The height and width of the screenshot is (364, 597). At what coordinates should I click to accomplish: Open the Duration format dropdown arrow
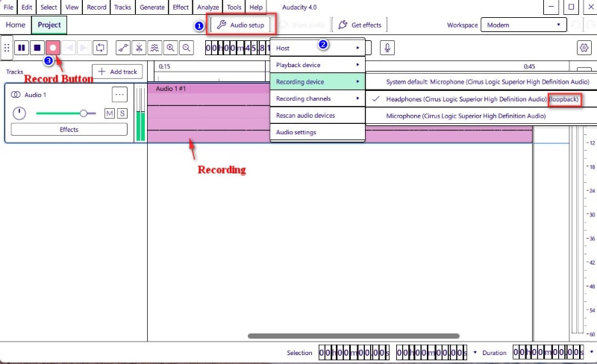591,352
